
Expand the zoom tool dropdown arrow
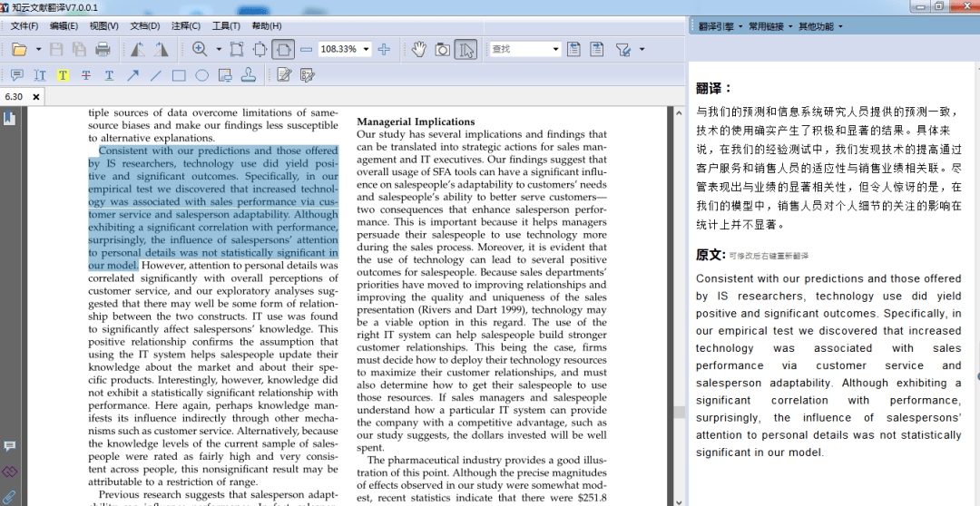pyautogui.click(x=219, y=49)
